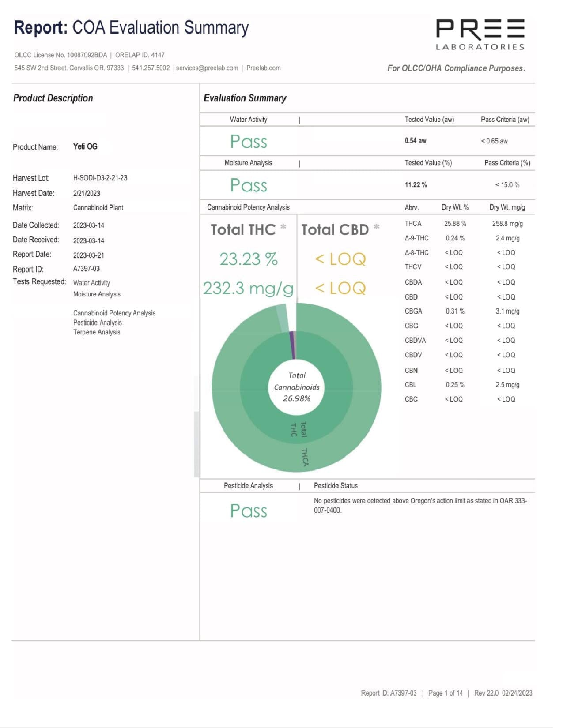Select the Yeti OG product name
The width and height of the screenshot is (563, 728).
(x=85, y=146)
